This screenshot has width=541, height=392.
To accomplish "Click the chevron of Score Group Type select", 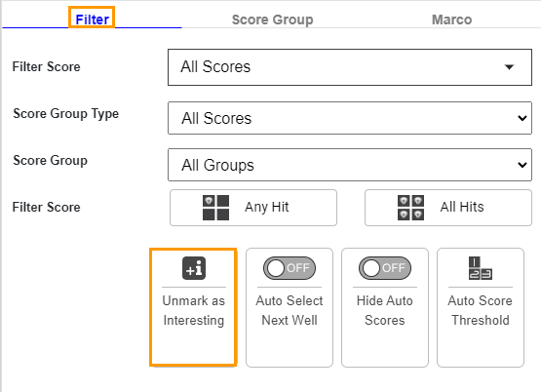I will 522,118.
